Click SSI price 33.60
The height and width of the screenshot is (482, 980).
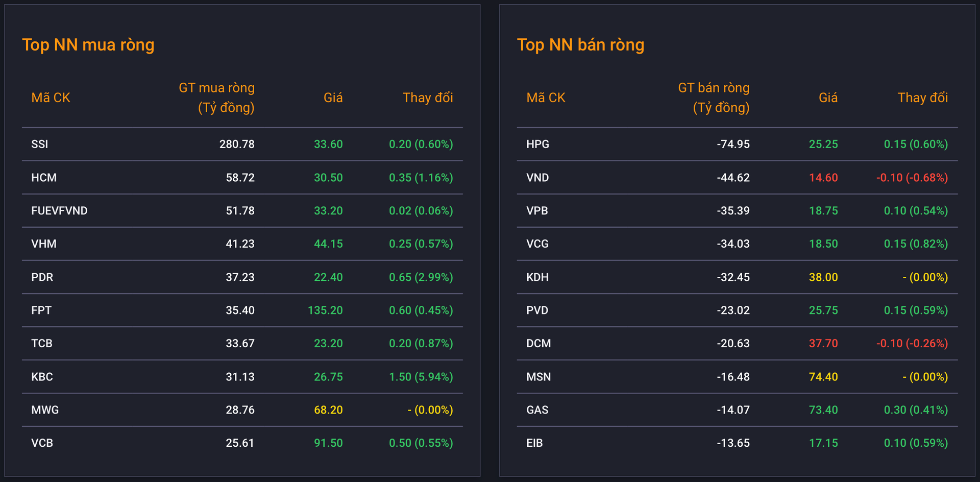tap(329, 144)
